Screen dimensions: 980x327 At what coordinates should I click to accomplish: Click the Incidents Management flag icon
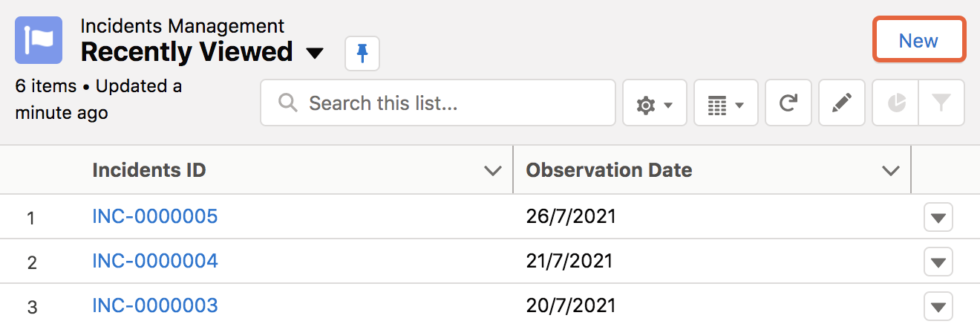(x=39, y=40)
